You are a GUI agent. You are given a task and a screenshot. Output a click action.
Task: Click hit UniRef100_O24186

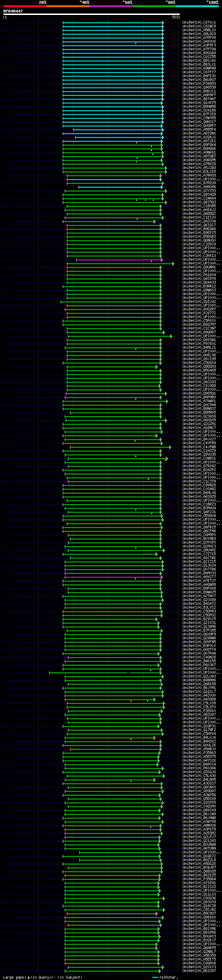[x=199, y=110]
